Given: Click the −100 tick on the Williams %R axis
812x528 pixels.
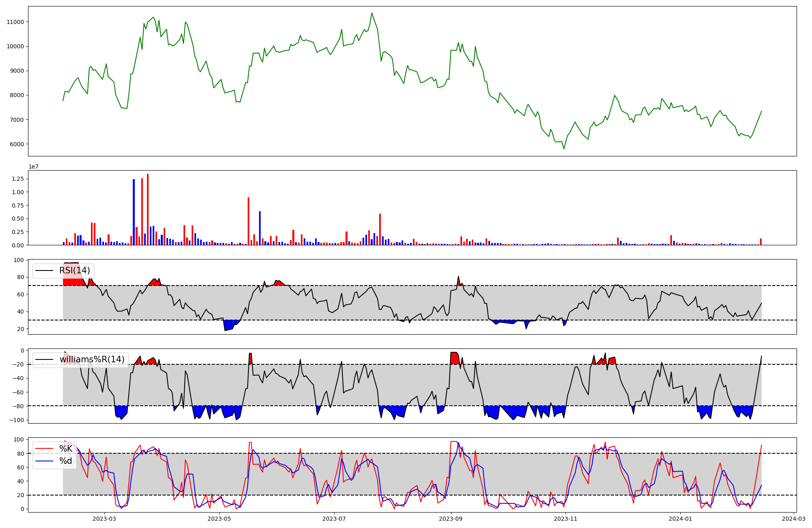Looking at the screenshot, I should click(x=16, y=420).
